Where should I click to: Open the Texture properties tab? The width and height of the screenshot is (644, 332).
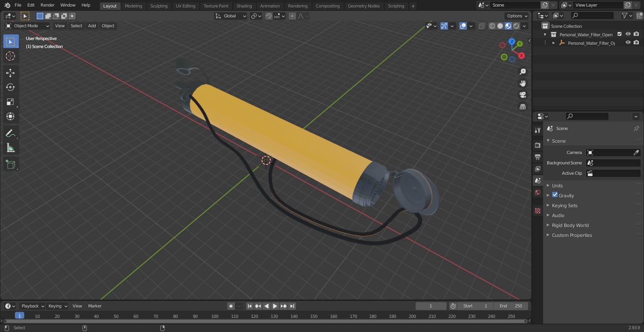pos(537,211)
